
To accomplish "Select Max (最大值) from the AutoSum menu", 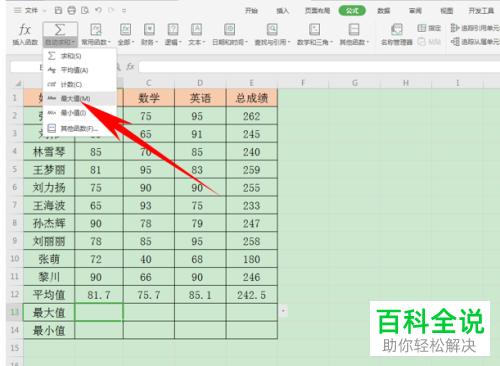I will point(80,99).
